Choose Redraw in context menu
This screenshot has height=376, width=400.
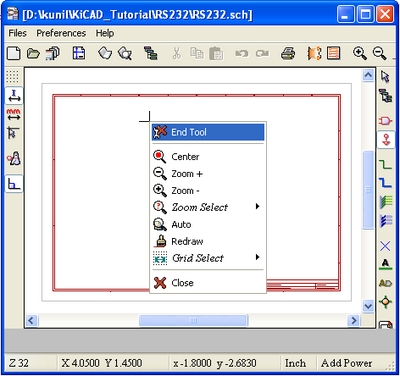pos(208,241)
